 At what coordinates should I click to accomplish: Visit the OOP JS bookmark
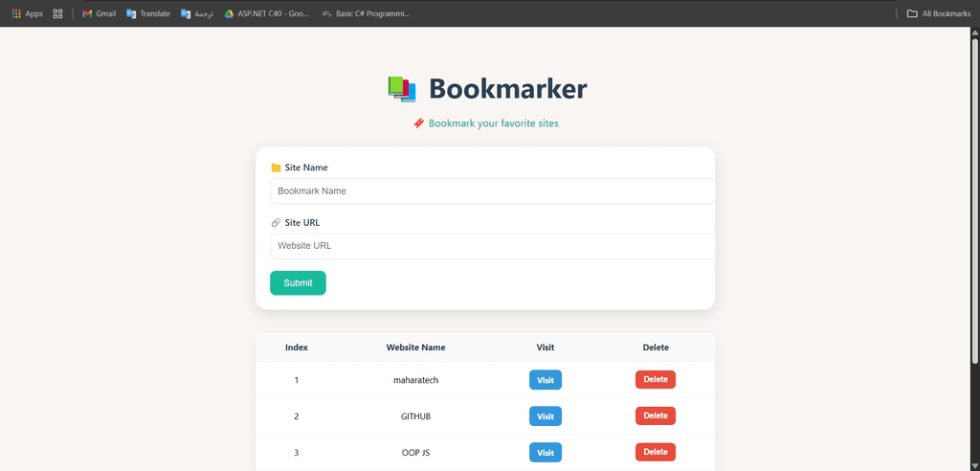(546, 452)
